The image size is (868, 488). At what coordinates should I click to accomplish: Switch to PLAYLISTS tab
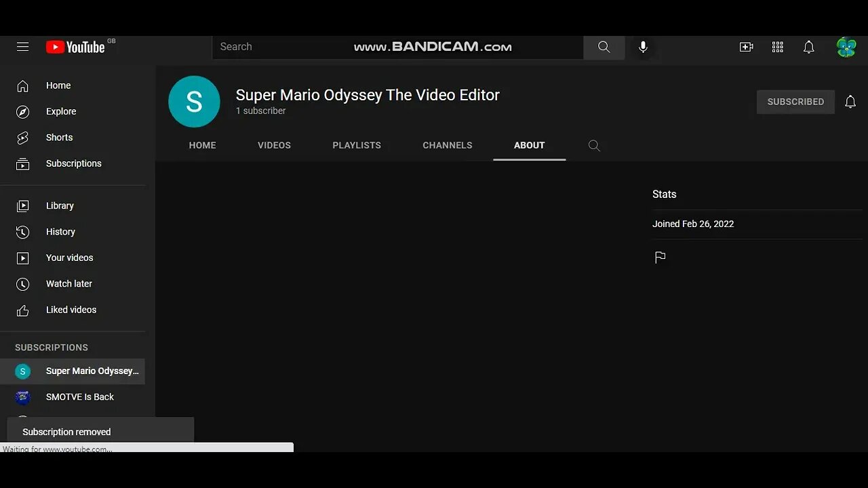(x=357, y=145)
